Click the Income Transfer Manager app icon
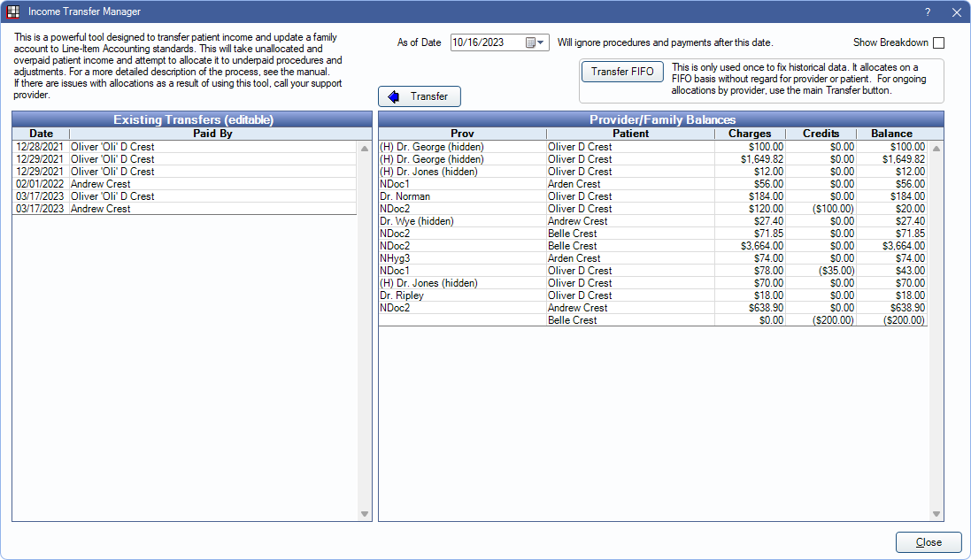 click(13, 12)
